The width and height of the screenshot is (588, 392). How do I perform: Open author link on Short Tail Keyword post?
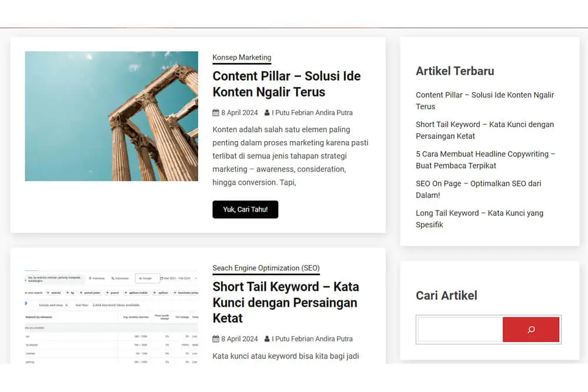coord(312,339)
